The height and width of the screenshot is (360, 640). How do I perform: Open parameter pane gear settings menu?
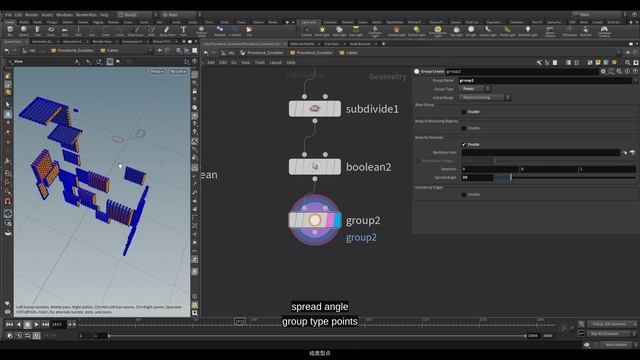click(x=603, y=71)
